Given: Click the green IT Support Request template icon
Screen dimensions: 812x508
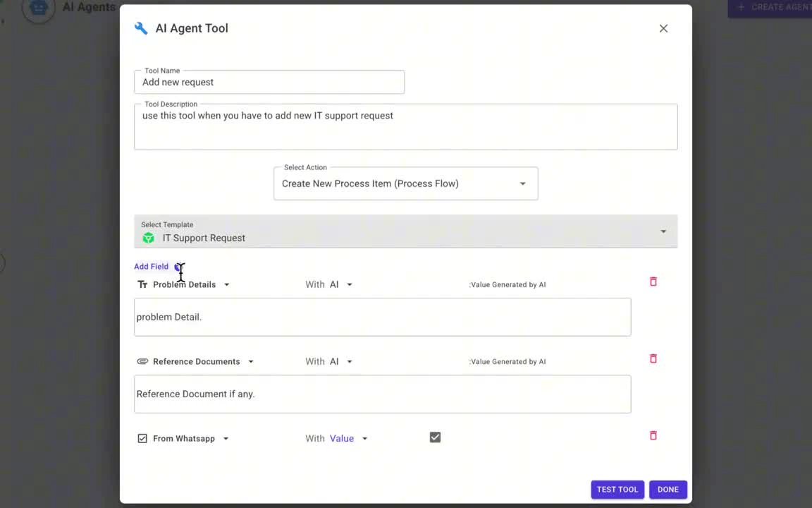Looking at the screenshot, I should click(149, 238).
